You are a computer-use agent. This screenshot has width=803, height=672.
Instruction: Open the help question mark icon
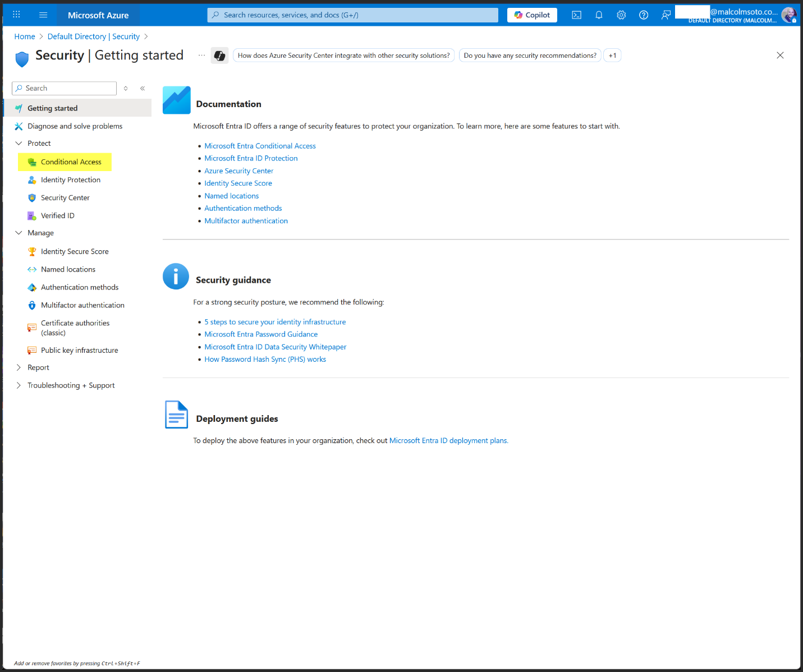[644, 15]
